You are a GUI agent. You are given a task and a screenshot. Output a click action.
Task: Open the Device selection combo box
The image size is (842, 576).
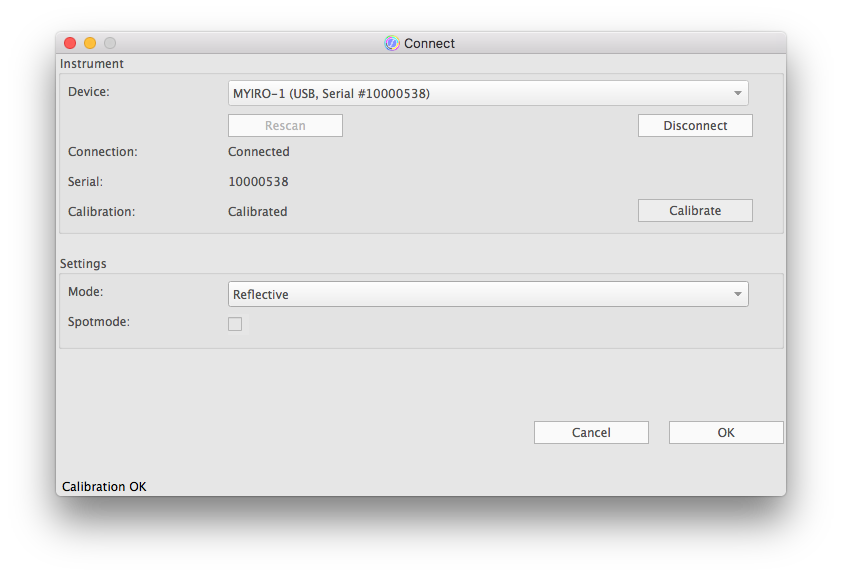point(480,93)
